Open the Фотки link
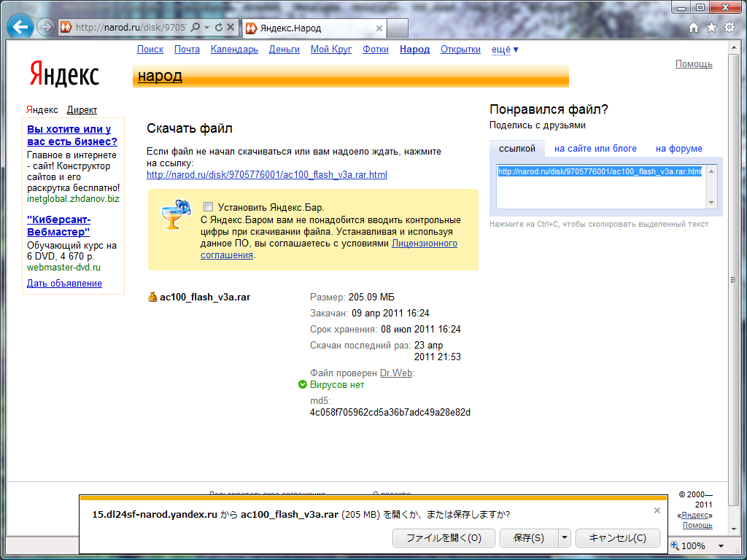747x560 pixels. point(376,50)
